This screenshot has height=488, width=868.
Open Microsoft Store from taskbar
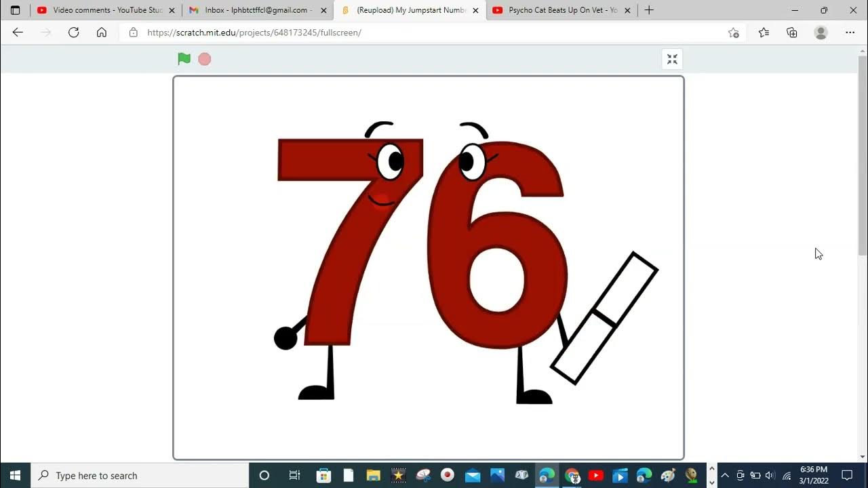(323, 475)
